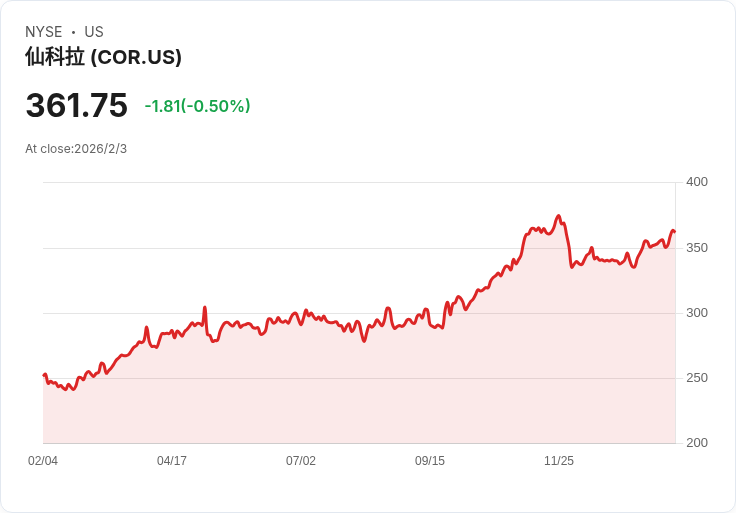Click the 350 y-axis label
Screen dimensions: 736x513
[696, 247]
